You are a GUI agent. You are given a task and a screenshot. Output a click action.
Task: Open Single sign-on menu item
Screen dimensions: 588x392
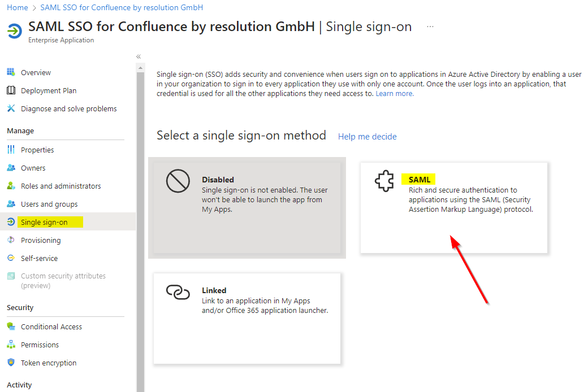tap(44, 222)
